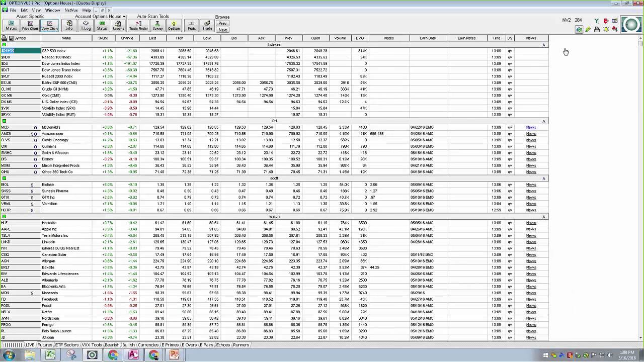
Task: Launch the OpScan tool
Action: pyautogui.click(x=174, y=25)
